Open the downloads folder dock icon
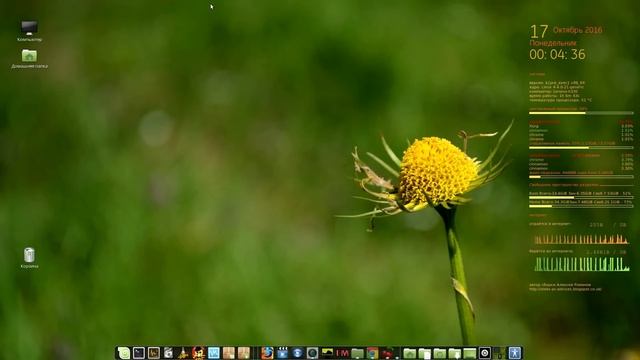Viewport: 640px width, 360px height. tap(455, 353)
